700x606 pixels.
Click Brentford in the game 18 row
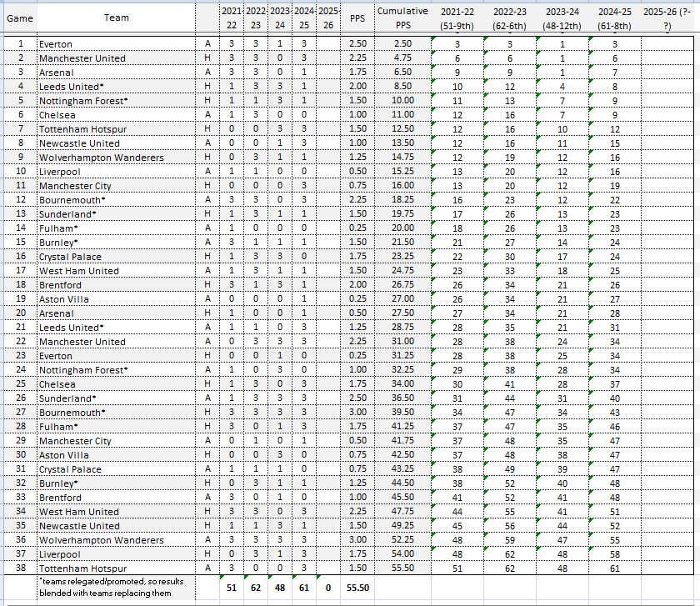(60, 285)
